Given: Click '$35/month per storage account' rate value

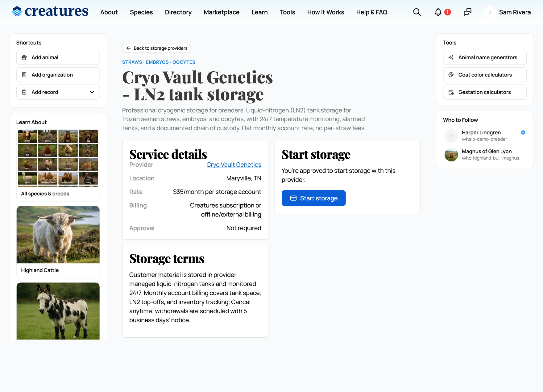Looking at the screenshot, I should click(217, 192).
